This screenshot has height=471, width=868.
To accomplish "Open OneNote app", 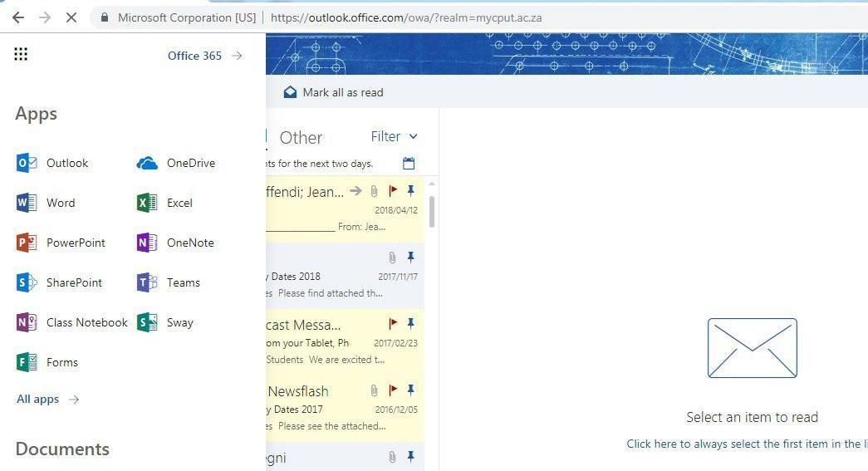I will 175,243.
